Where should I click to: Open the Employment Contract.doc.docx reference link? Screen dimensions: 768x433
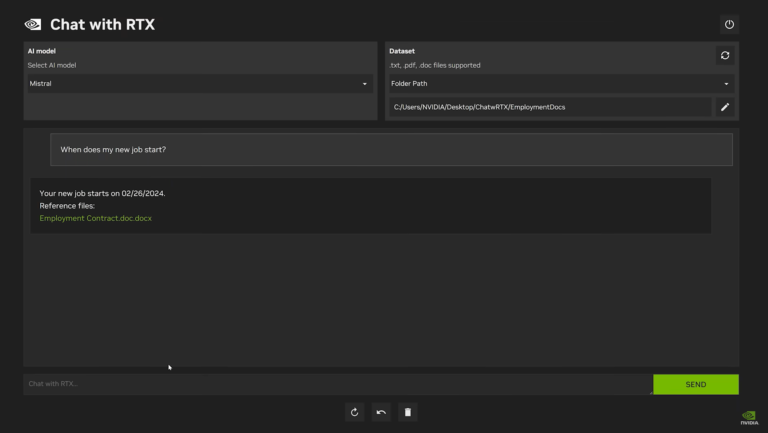pyautogui.click(x=96, y=218)
